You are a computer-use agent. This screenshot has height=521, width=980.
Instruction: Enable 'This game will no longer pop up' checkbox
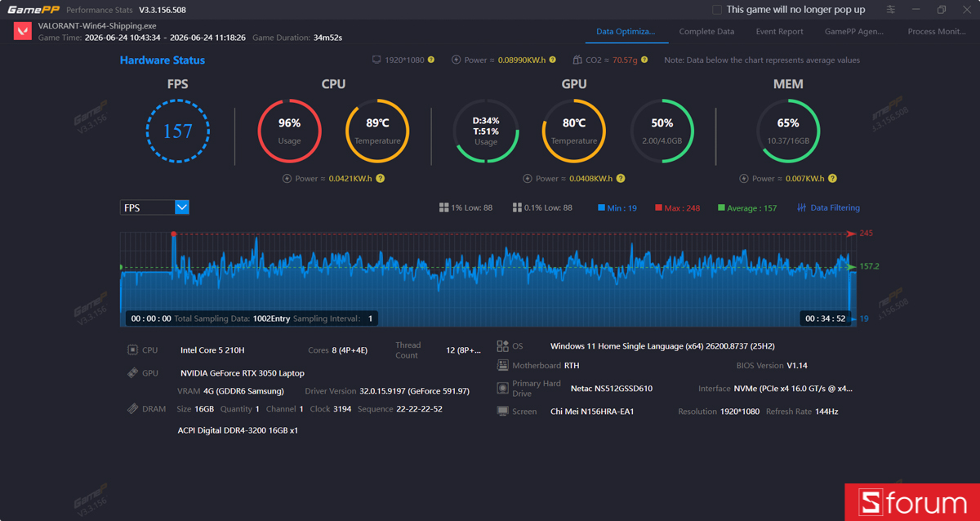click(717, 10)
